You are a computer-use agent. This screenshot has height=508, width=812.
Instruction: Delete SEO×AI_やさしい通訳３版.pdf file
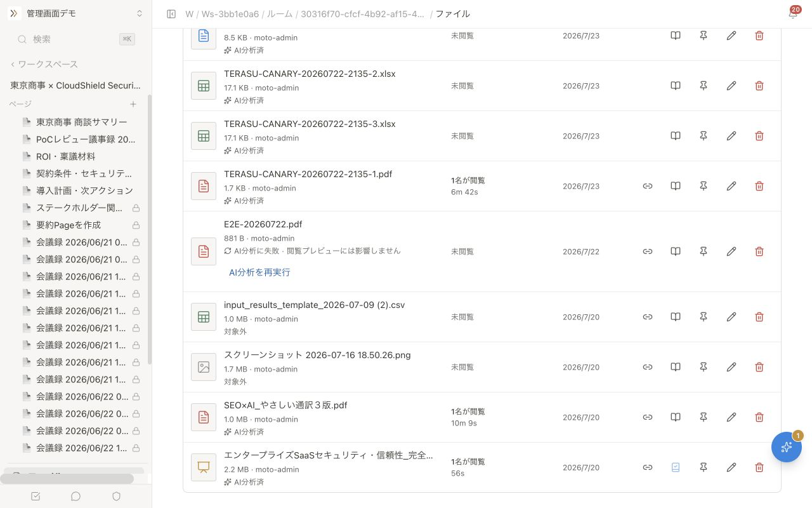(759, 417)
